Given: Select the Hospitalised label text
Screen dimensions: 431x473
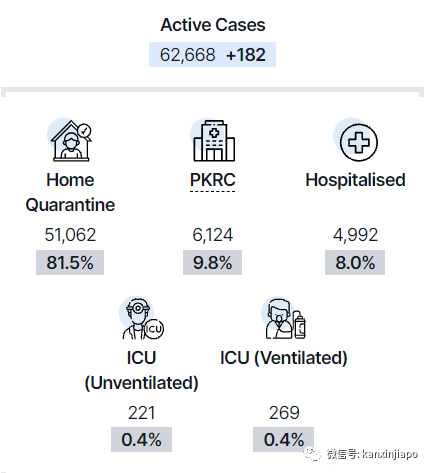Looking at the screenshot, I should point(355,180).
